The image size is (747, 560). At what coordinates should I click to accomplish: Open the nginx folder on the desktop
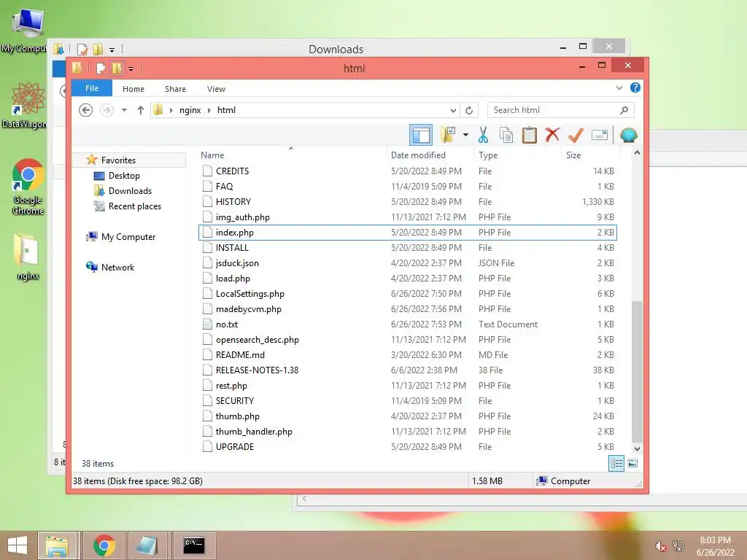coord(28,256)
